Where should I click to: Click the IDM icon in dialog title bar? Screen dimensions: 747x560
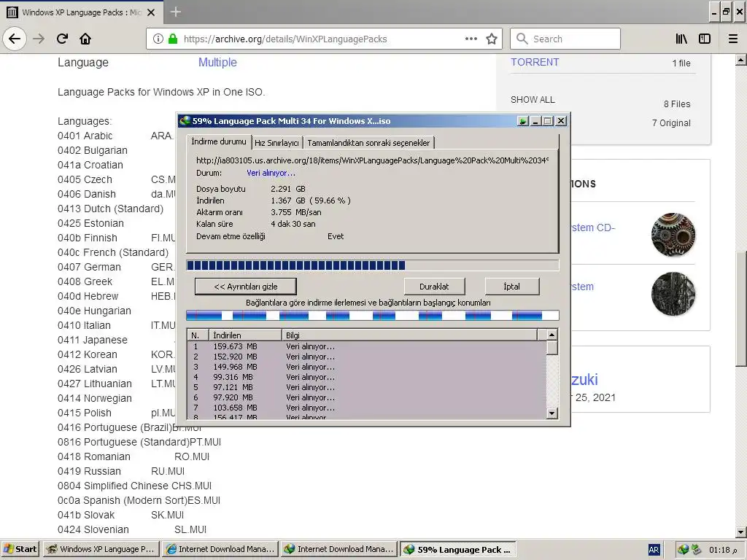(x=185, y=120)
